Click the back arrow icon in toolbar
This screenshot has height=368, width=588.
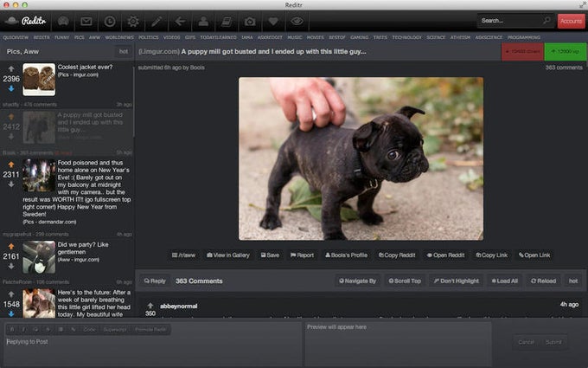coord(180,21)
